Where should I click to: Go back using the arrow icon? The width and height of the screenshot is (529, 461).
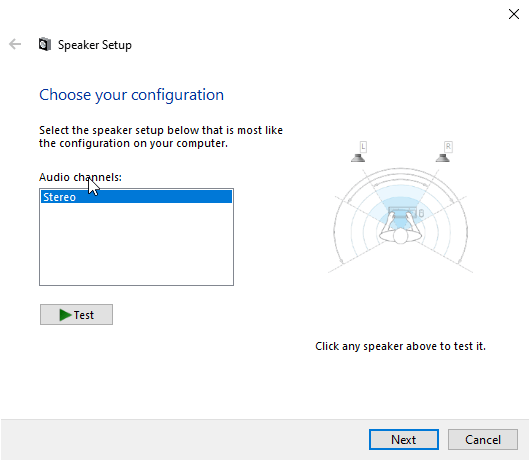[x=15, y=44]
